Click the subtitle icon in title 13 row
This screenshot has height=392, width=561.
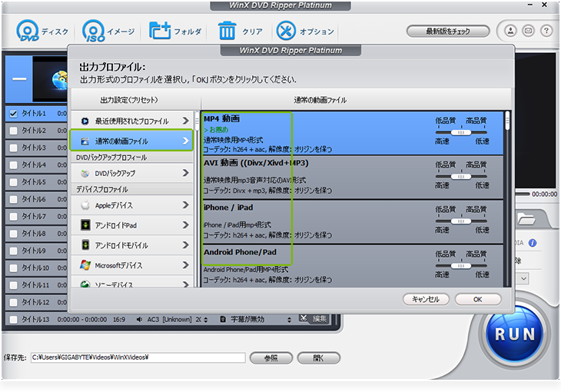(223, 319)
